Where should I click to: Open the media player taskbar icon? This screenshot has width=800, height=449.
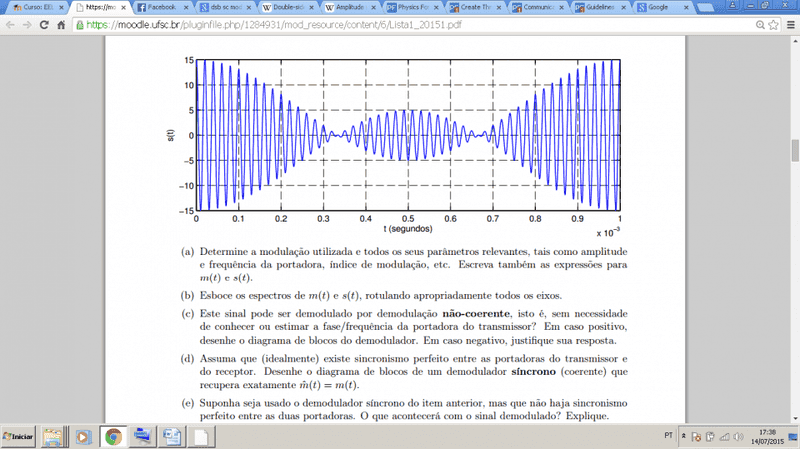tap(83, 437)
